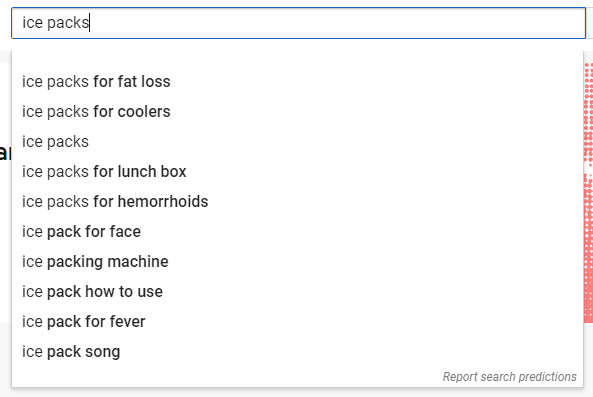Pick the plain 'ice packs' suggestion
Viewport: 593px width, 397px height.
pos(297,142)
